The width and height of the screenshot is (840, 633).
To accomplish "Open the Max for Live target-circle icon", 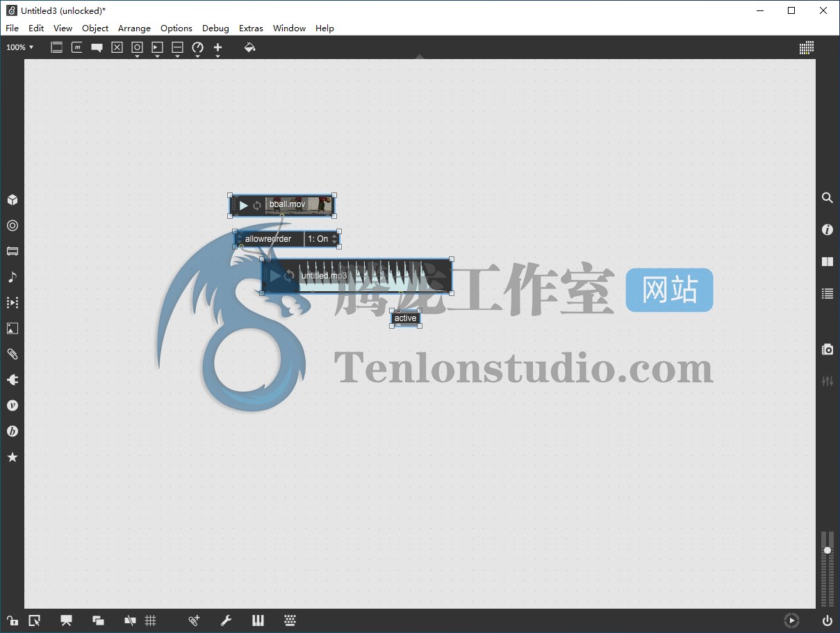I will 12,226.
